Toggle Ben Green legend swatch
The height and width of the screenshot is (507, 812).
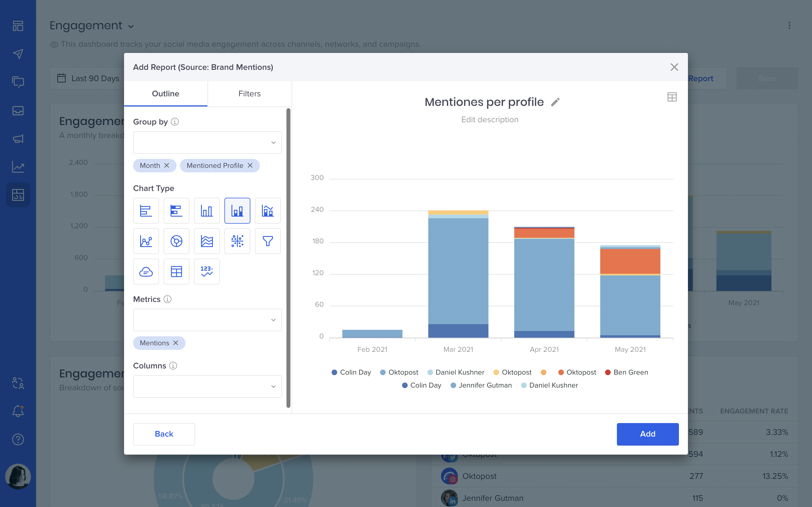coord(608,372)
